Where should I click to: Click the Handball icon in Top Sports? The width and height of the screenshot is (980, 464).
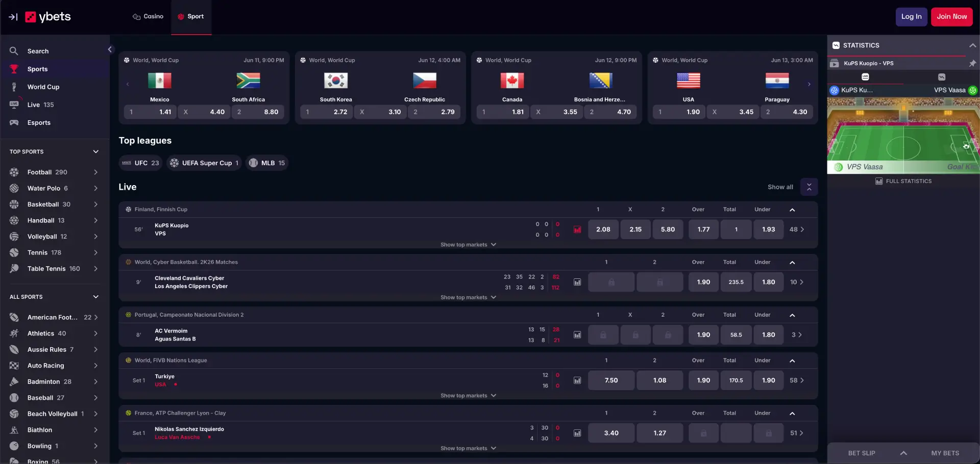(x=14, y=220)
